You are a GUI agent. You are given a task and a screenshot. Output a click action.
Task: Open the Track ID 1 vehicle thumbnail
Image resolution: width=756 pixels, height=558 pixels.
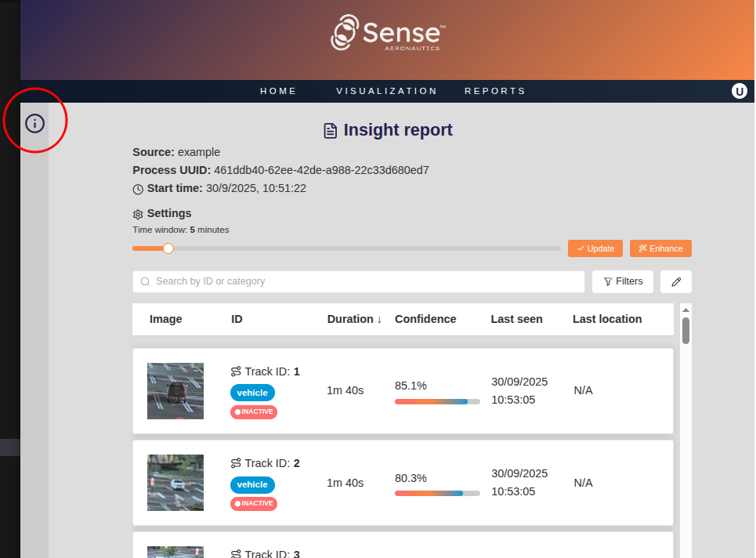175,391
